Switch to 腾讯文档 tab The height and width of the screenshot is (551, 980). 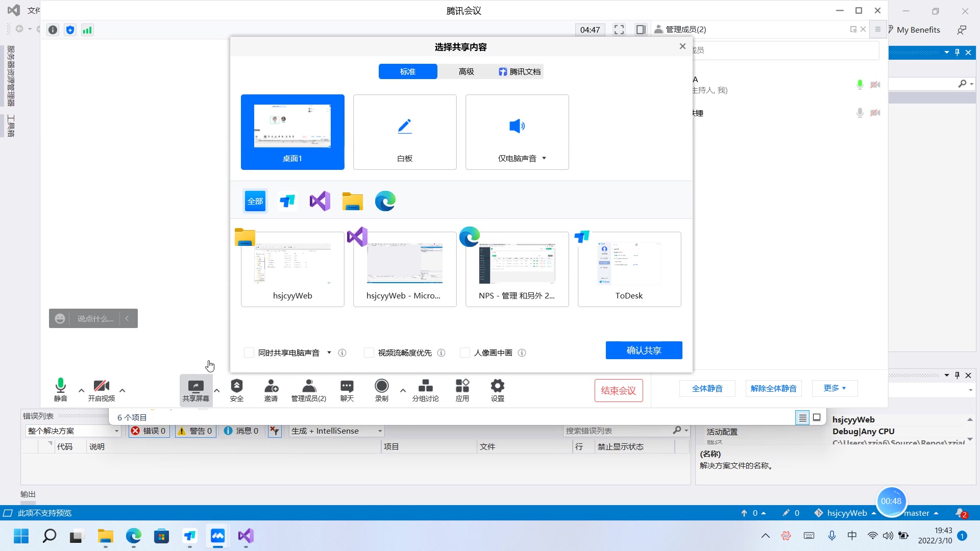520,71
